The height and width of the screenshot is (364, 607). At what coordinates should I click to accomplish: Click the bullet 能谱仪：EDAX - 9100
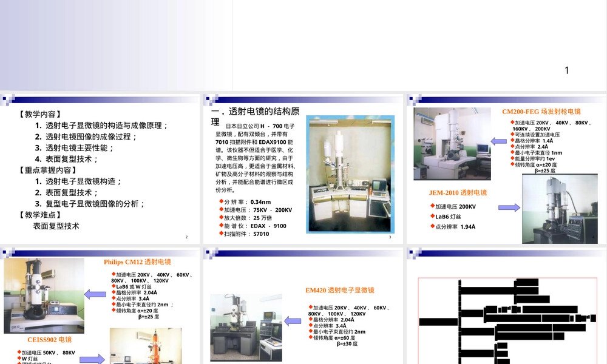coord(253,226)
